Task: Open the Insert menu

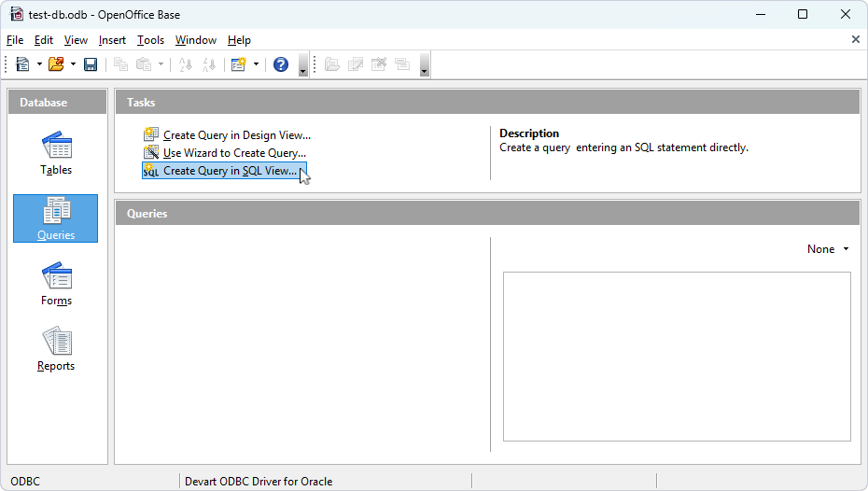Action: [112, 40]
